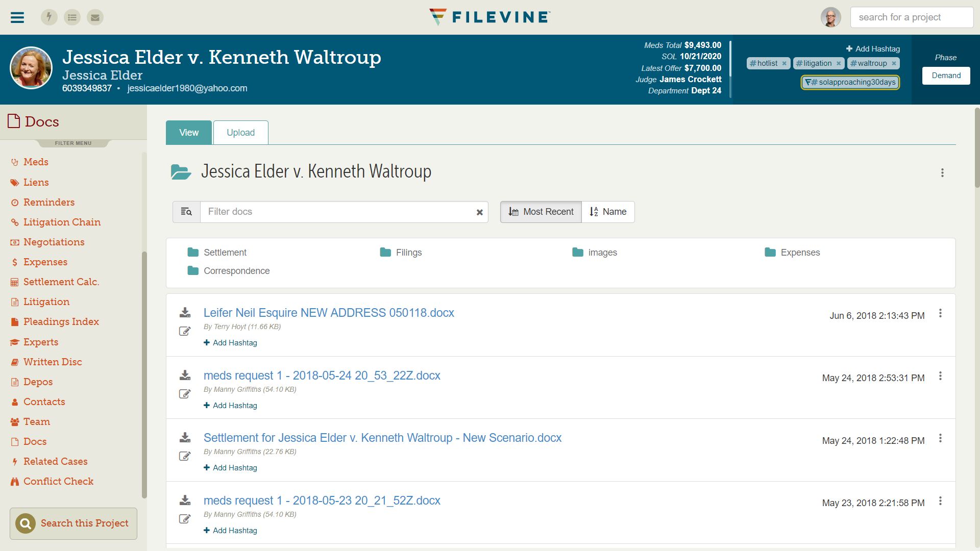Click the Demand phase button
Viewport: 980px width, 551px height.
[946, 75]
